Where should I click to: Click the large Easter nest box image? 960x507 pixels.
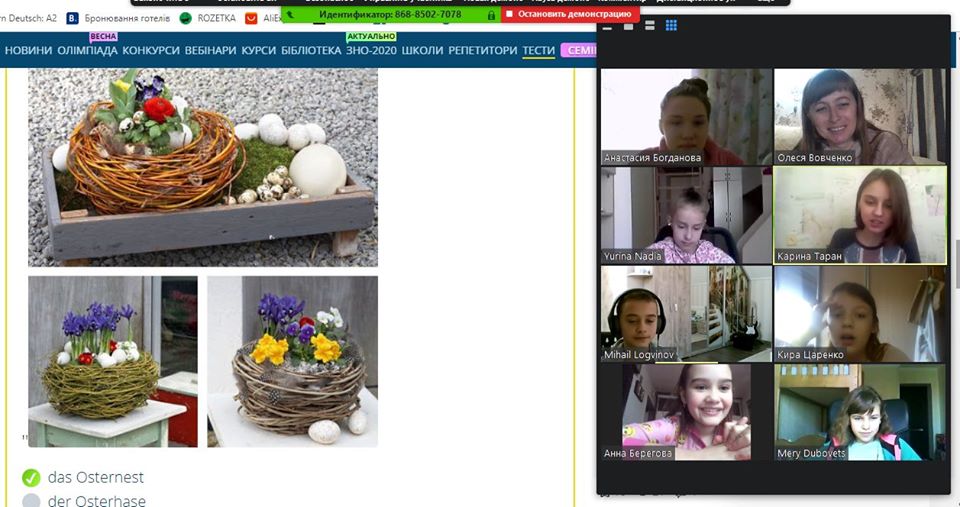203,167
